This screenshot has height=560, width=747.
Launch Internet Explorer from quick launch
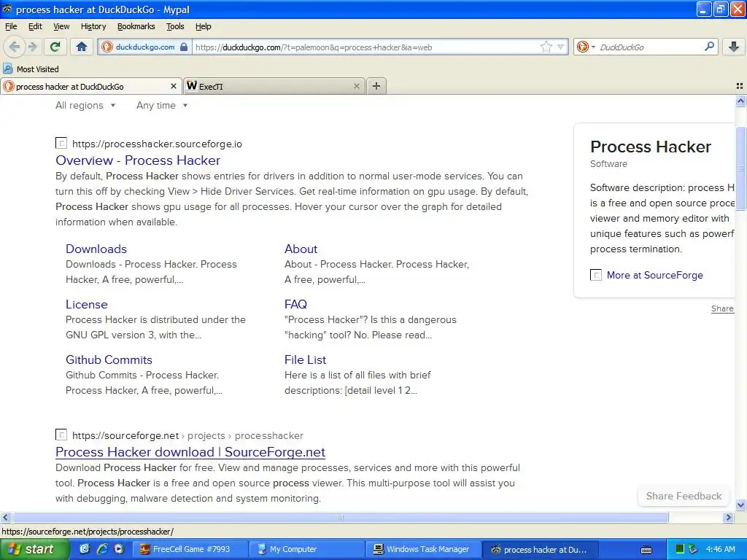pos(102,549)
